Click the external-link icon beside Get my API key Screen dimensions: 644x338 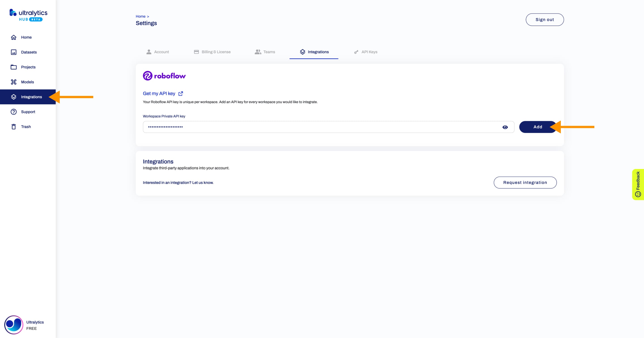[x=180, y=93]
